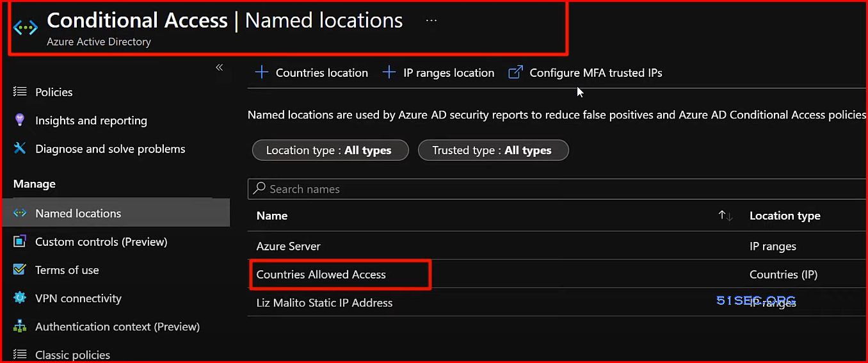Click the Manage section heading
The image size is (868, 363).
pyautogui.click(x=35, y=184)
